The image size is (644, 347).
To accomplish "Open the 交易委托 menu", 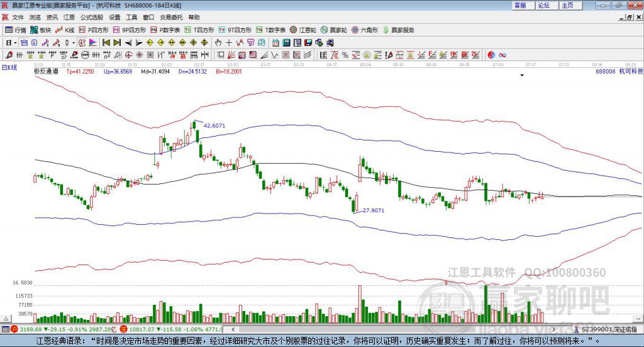I will [x=171, y=17].
